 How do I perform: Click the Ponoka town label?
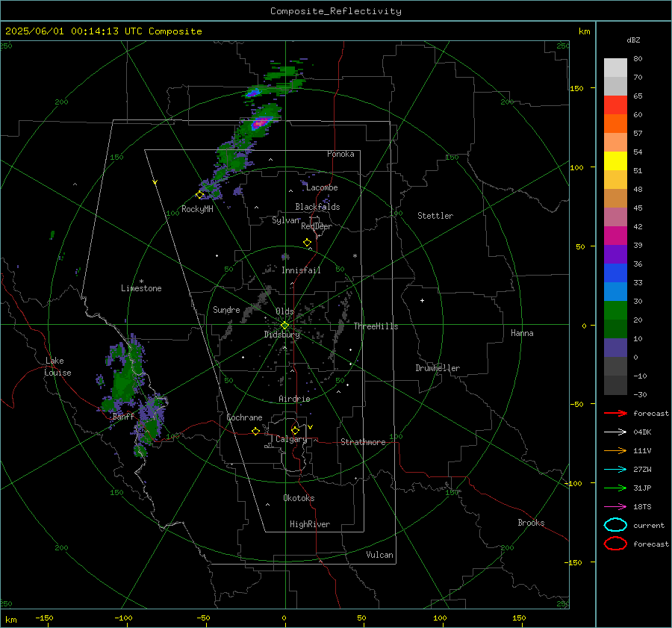click(340, 154)
